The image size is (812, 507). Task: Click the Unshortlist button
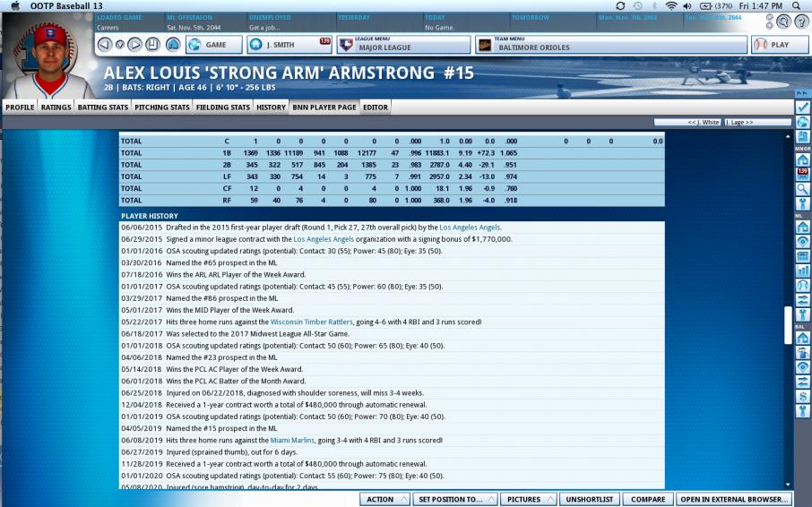589,499
